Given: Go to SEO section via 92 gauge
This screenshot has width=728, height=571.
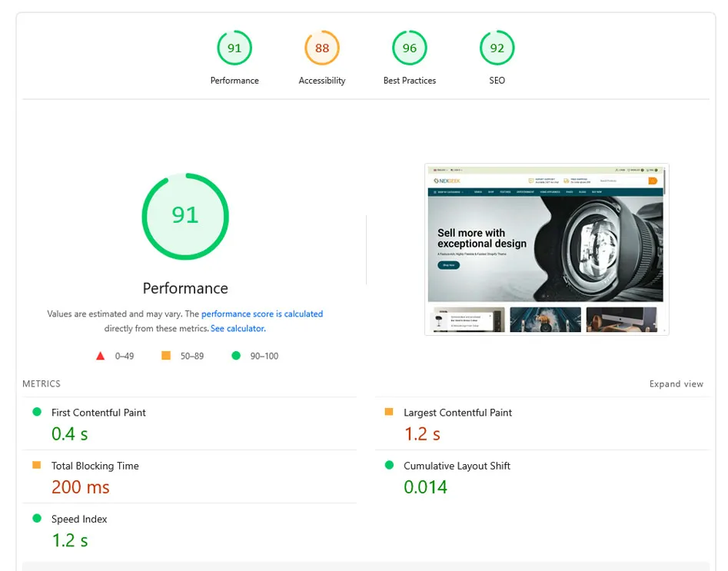Looking at the screenshot, I should point(497,48).
